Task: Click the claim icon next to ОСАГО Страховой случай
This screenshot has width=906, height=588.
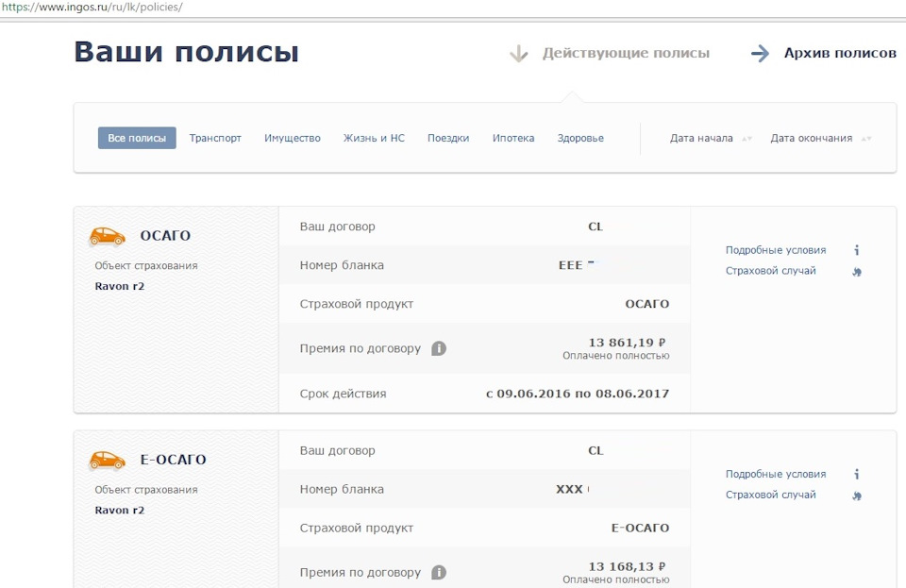Action: (x=857, y=272)
